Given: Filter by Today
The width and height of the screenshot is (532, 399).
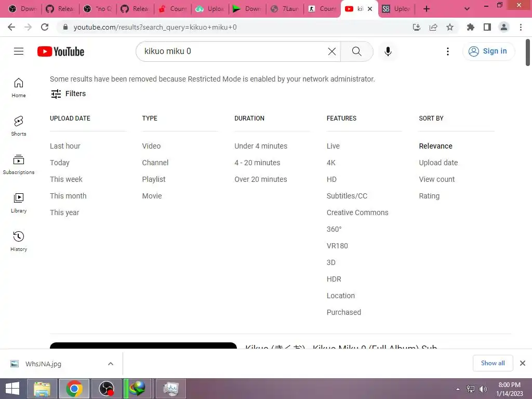Looking at the screenshot, I should (60, 163).
